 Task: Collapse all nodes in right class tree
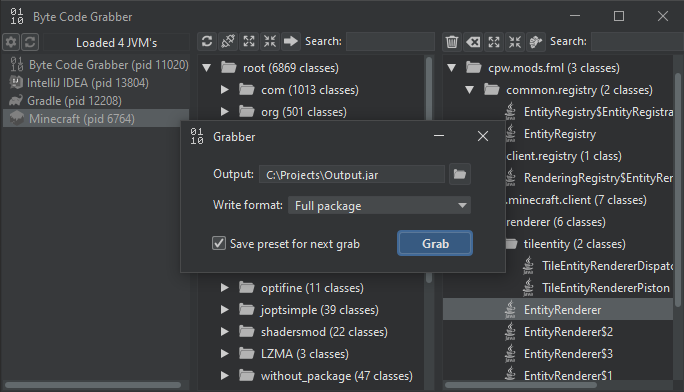coord(515,42)
